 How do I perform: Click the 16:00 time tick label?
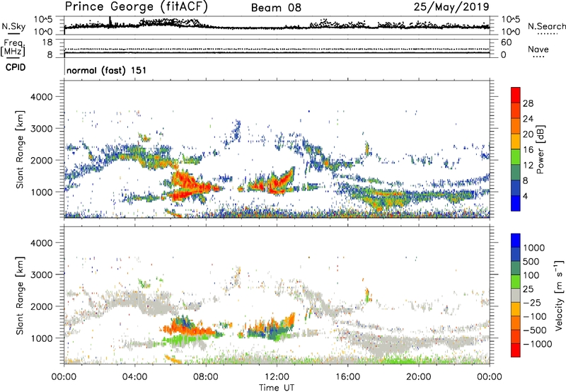click(347, 377)
